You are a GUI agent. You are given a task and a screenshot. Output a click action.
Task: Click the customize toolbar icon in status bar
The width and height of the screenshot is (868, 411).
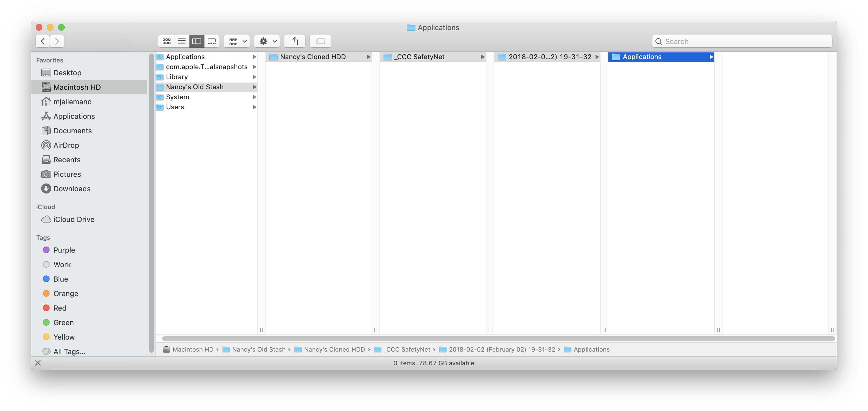pyautogui.click(x=38, y=363)
